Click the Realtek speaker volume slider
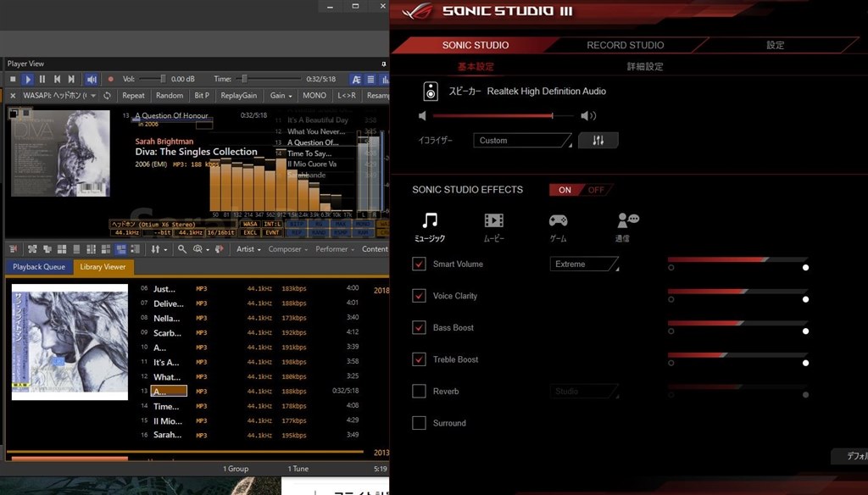This screenshot has height=495, width=868. tap(503, 116)
